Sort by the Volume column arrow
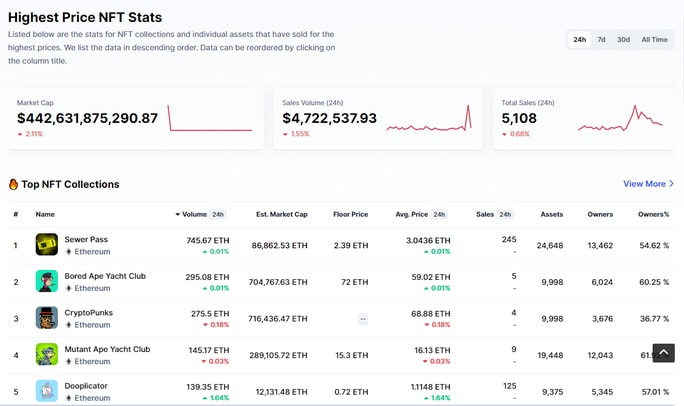Screen dimensions: 684x406 coord(178,215)
